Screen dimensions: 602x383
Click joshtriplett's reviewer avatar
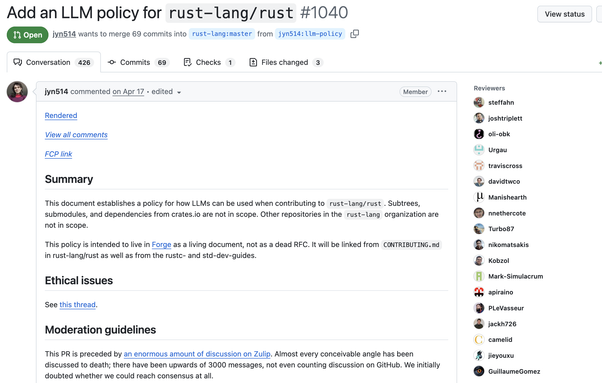[x=479, y=118]
